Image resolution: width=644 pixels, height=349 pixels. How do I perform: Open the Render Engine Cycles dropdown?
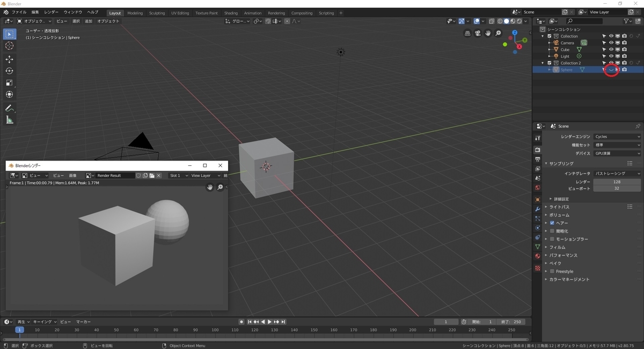(x=617, y=137)
